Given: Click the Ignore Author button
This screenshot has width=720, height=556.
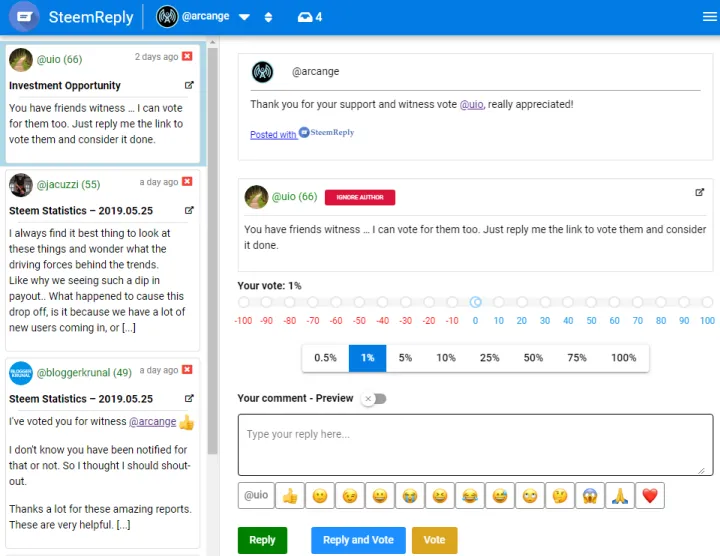Looking at the screenshot, I should click(x=360, y=197).
